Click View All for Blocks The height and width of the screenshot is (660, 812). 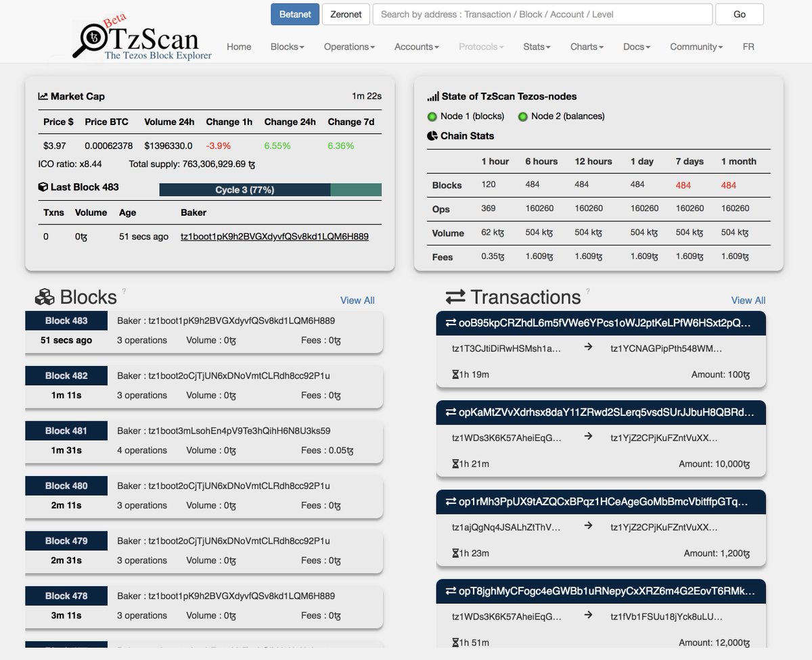(357, 300)
